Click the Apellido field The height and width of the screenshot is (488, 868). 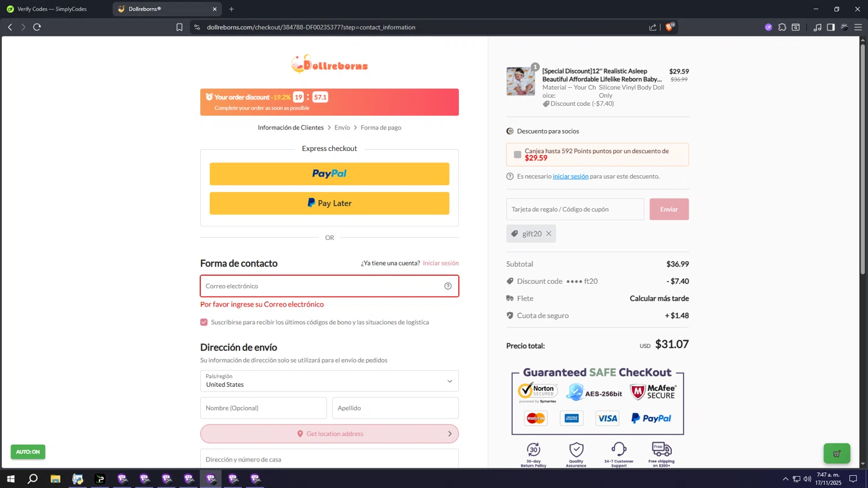(395, 408)
